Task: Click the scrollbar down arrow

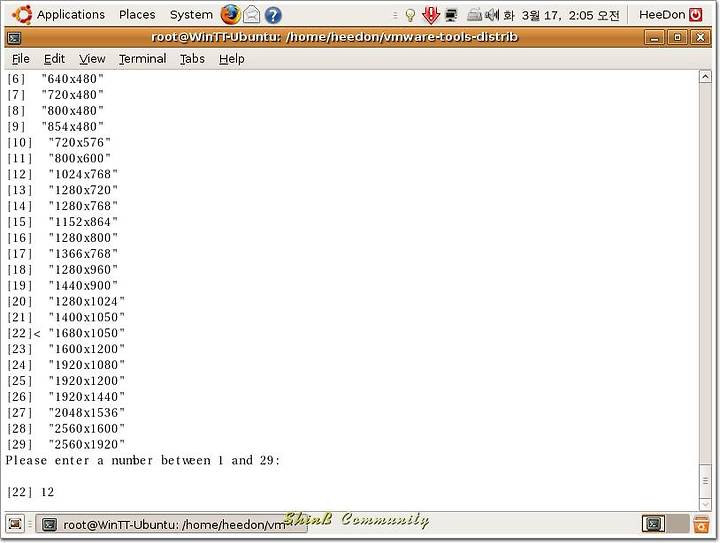Action: (x=705, y=504)
